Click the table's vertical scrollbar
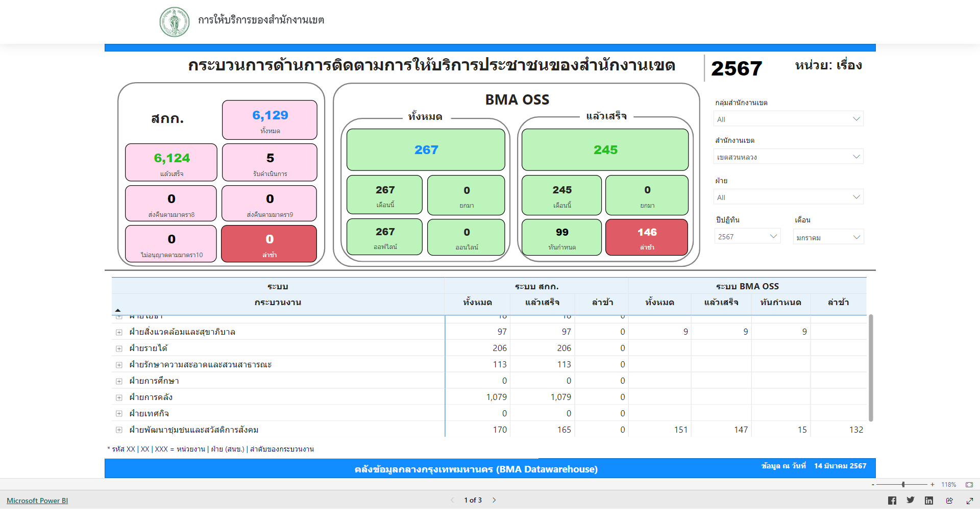 871,367
